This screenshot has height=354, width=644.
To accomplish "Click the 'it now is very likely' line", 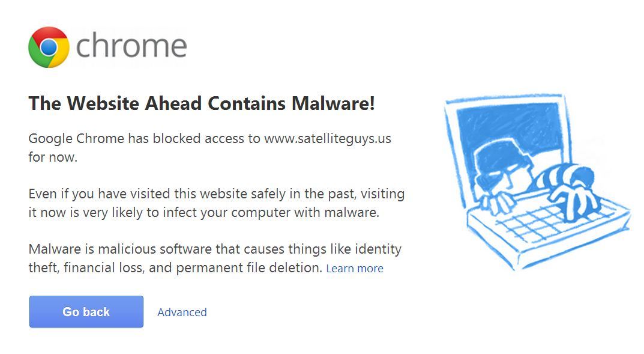I will click(x=203, y=213).
